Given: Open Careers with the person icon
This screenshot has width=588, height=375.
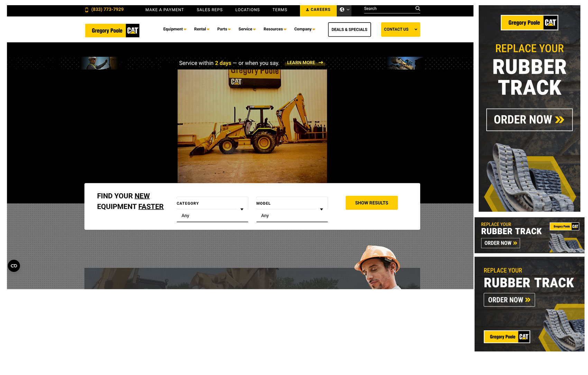Looking at the screenshot, I should point(318,10).
